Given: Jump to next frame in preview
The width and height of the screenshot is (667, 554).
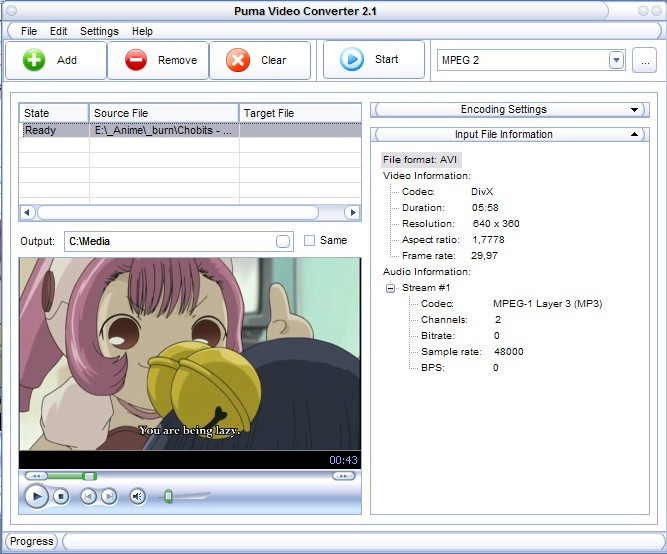Looking at the screenshot, I should (x=109, y=497).
